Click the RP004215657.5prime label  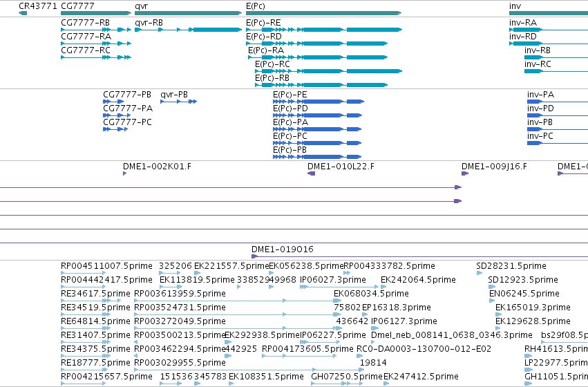pos(106,377)
